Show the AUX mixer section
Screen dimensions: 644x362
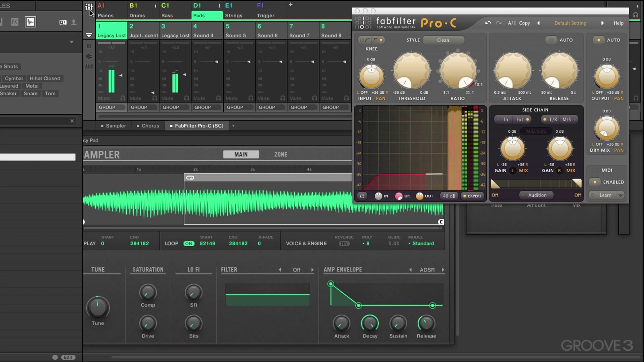point(89,67)
